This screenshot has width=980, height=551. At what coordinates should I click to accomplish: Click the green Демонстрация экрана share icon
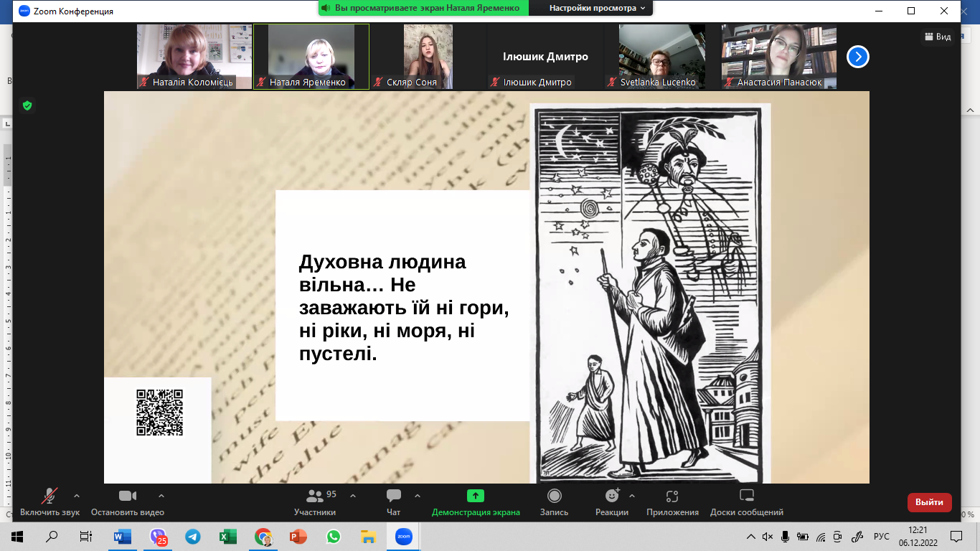(x=476, y=496)
